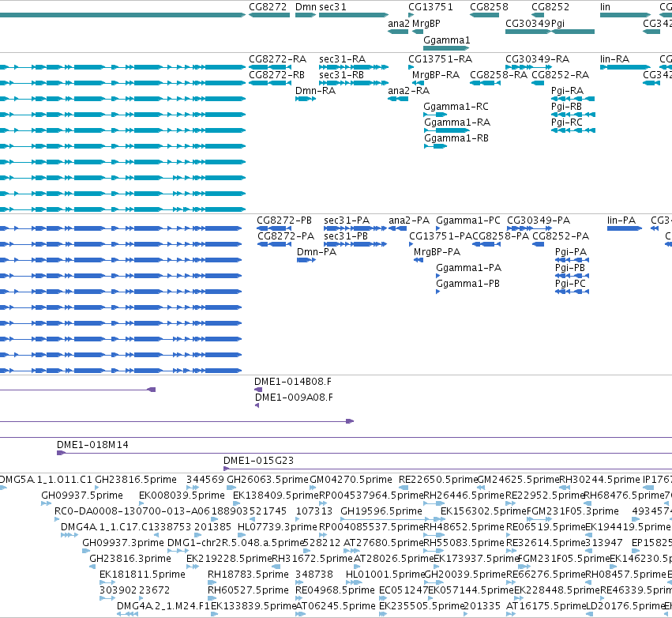Select the CG8272-PA protein label
Image resolution: width=672 pixels, height=618 pixels.
(x=285, y=236)
